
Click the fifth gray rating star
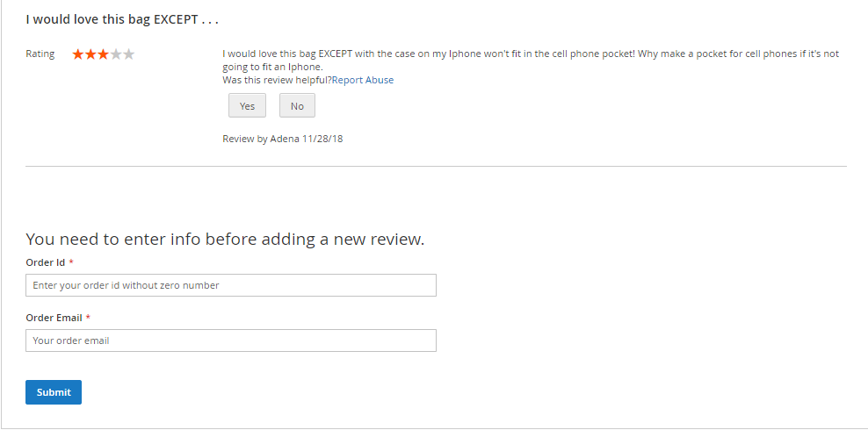click(x=129, y=54)
